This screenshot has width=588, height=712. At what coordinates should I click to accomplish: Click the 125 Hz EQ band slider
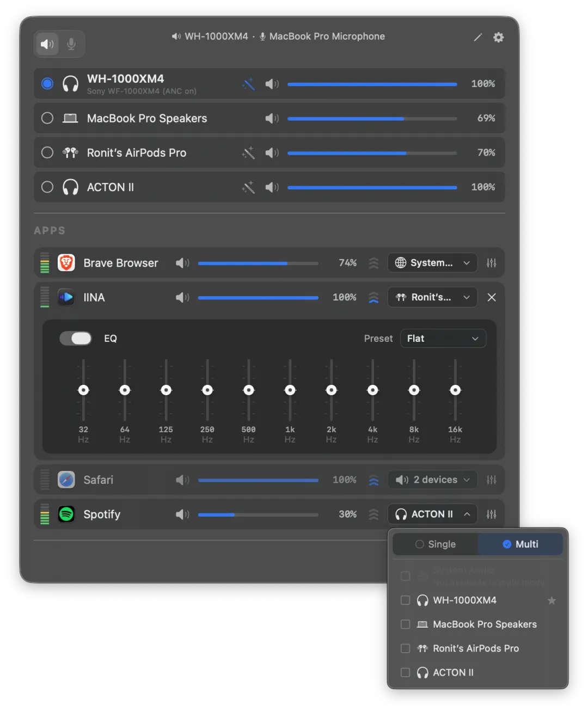pos(166,390)
